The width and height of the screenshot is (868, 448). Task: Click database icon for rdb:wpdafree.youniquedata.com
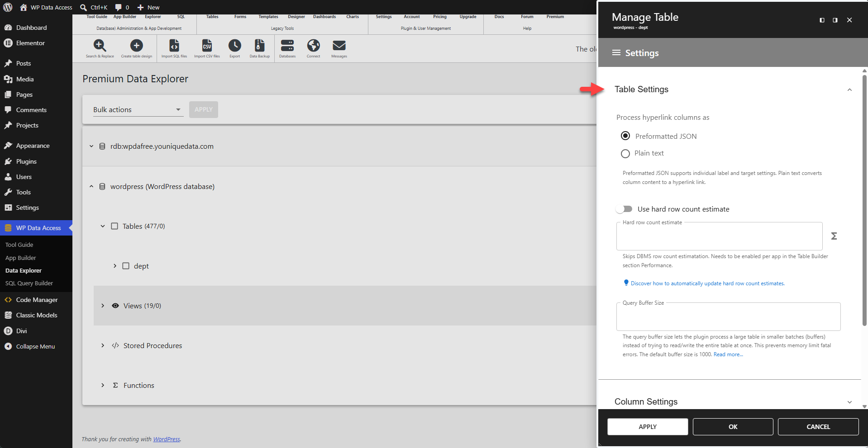[102, 146]
